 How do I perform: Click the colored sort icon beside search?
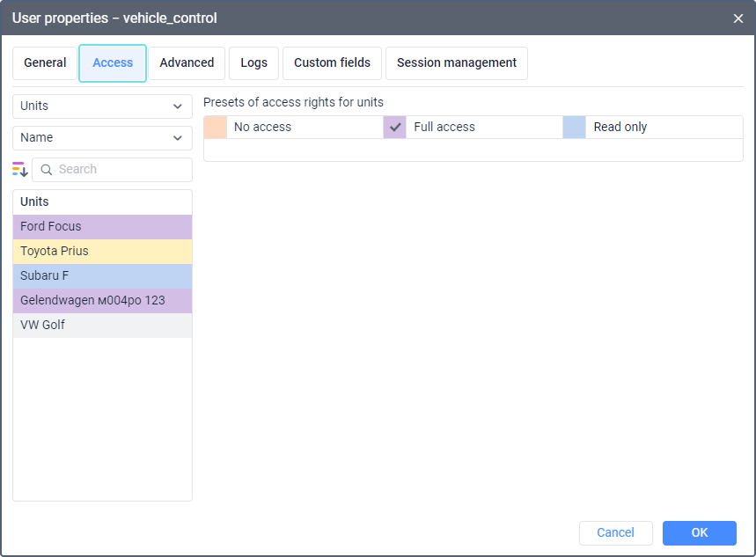[20, 169]
